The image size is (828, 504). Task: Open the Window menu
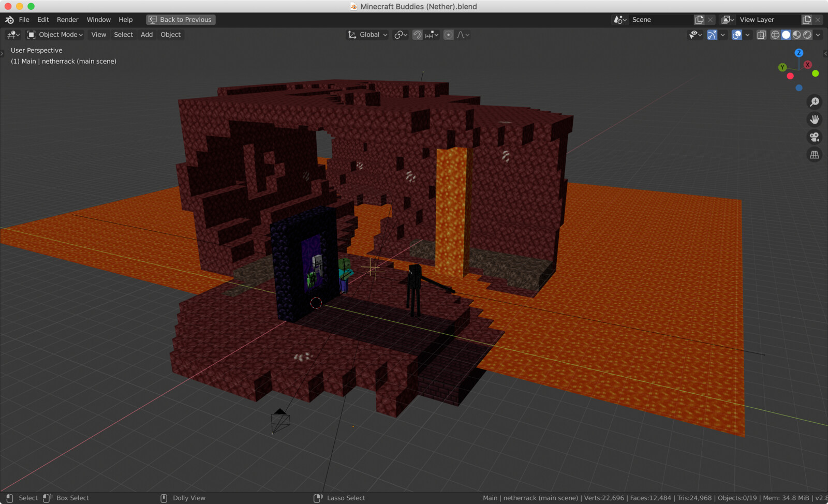pos(99,20)
